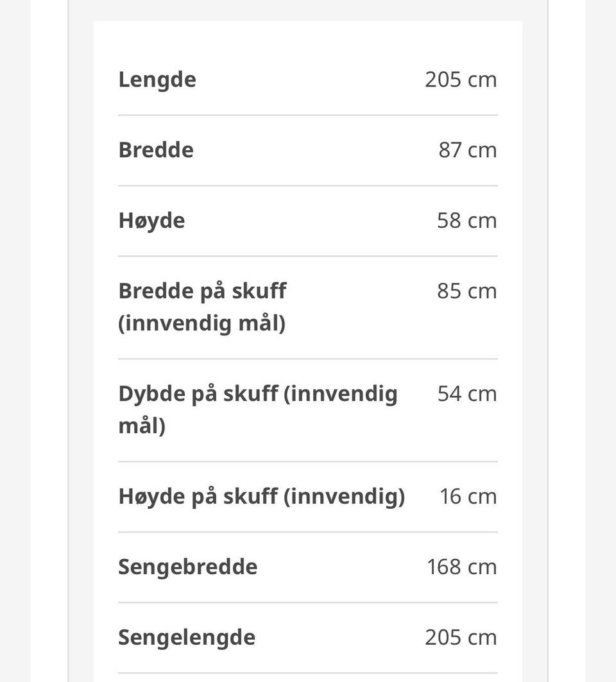Click the word skuff in Høyde på skuff
Image resolution: width=616 pixels, height=682 pixels.
coord(251,496)
